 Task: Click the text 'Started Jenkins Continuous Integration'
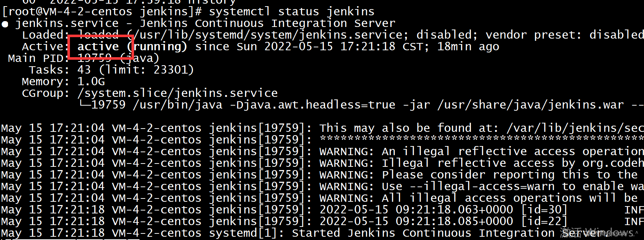[x=423, y=233]
